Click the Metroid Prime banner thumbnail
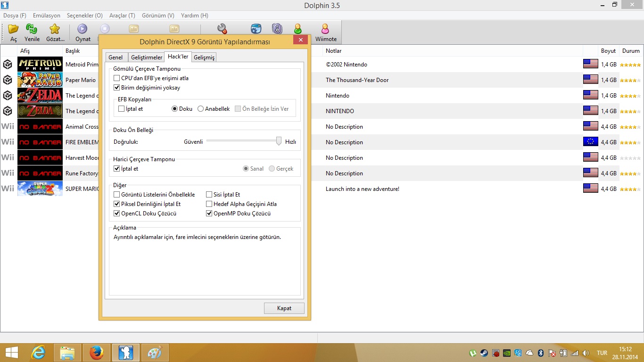The height and width of the screenshot is (362, 644). point(40,64)
